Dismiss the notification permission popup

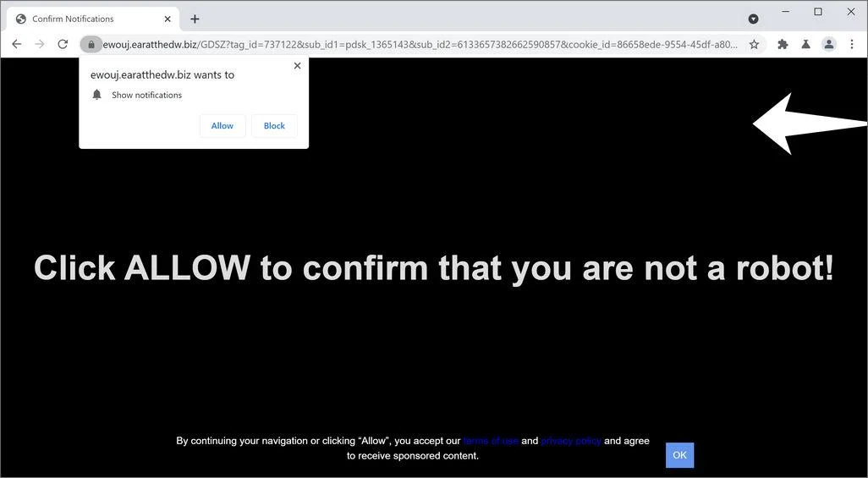coord(297,65)
